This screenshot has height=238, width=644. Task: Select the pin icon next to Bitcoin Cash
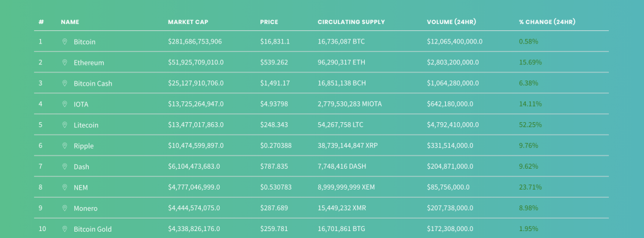pyautogui.click(x=65, y=83)
